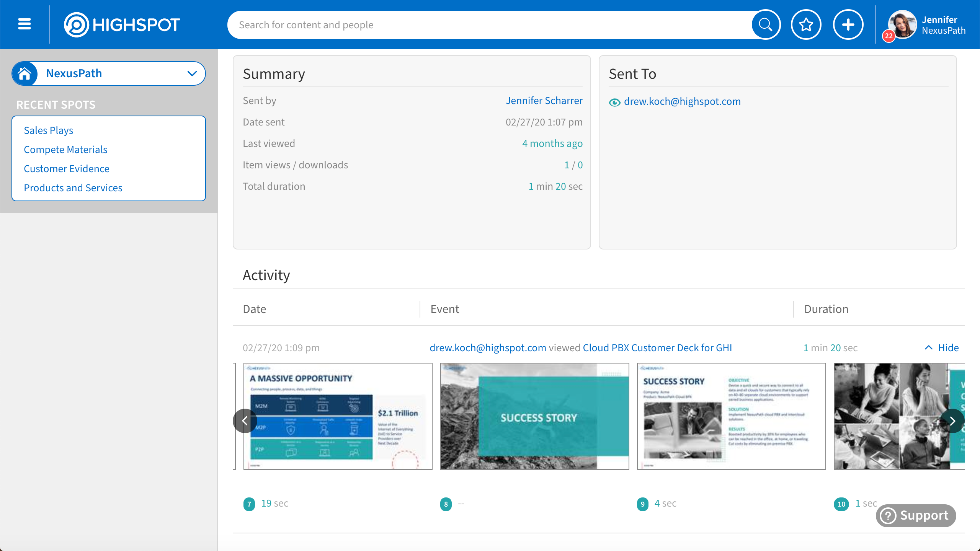This screenshot has height=551, width=980.
Task: Click the home icon beside NexusPath
Action: tap(25, 73)
